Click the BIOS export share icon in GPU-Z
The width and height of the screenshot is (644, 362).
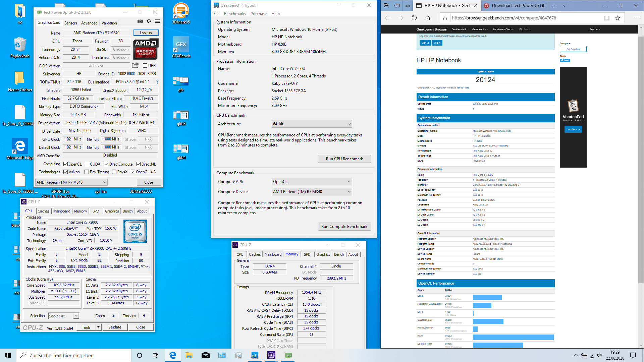(x=135, y=65)
